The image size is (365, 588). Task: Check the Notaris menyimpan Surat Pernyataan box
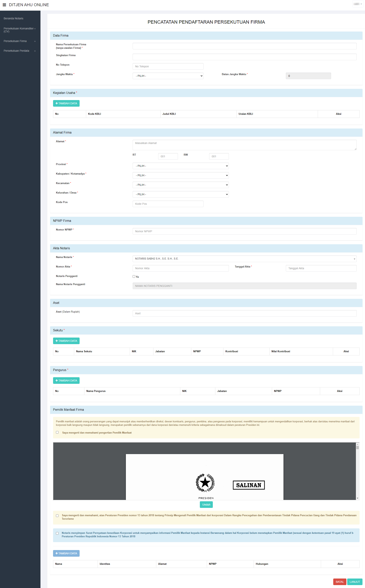57,533
